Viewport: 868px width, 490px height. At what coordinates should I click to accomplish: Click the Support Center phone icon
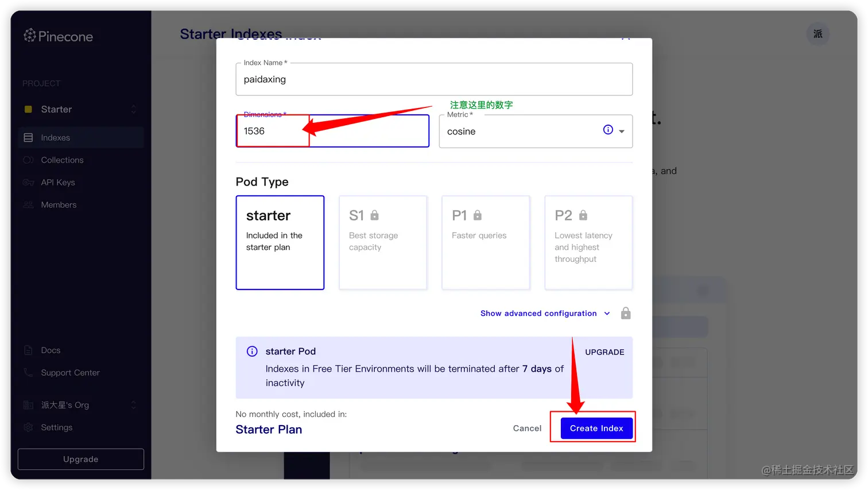tap(28, 373)
